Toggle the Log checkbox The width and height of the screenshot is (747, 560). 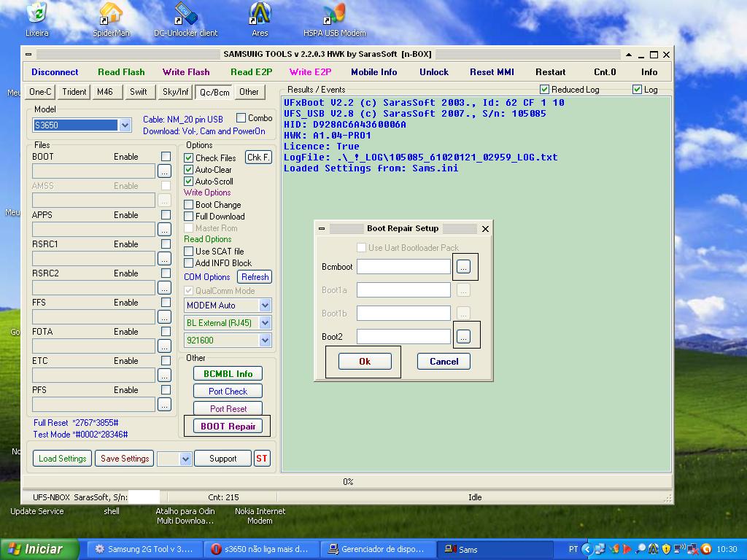(x=637, y=89)
